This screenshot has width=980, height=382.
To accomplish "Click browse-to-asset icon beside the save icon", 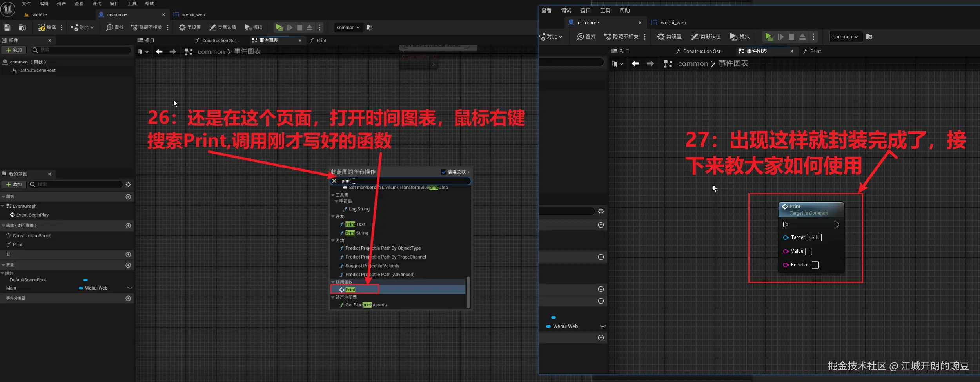I will pos(22,27).
